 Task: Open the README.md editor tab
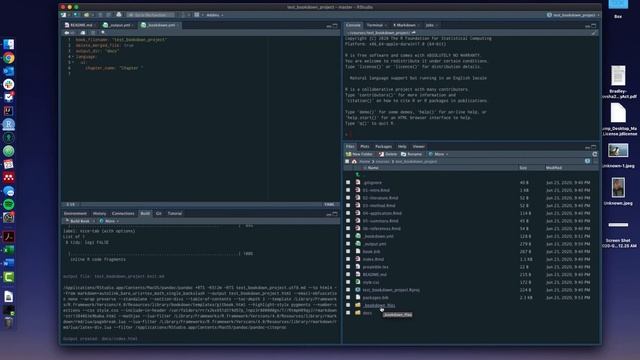point(81,25)
